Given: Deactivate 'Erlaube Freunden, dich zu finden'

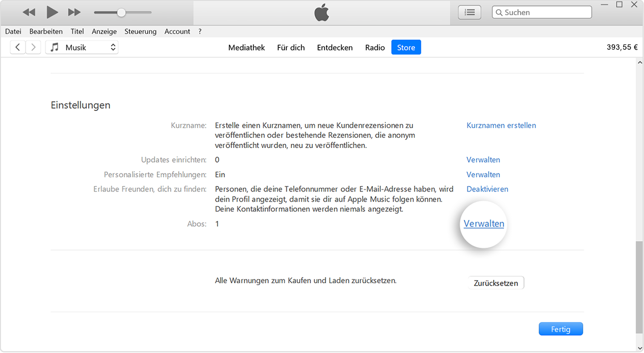Looking at the screenshot, I should click(x=487, y=189).
